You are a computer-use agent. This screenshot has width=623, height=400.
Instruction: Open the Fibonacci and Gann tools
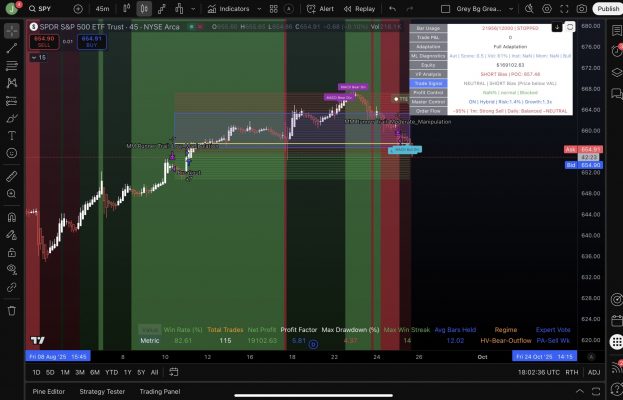click(12, 66)
